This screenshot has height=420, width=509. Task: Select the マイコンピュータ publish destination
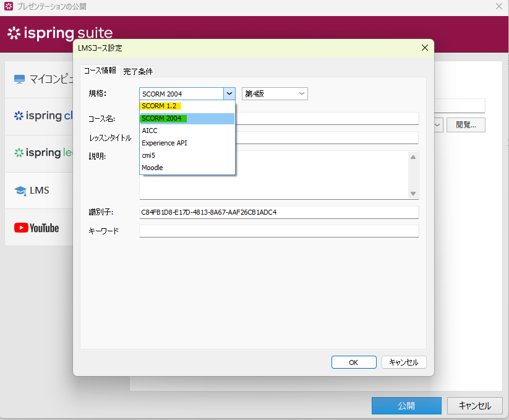coord(39,79)
